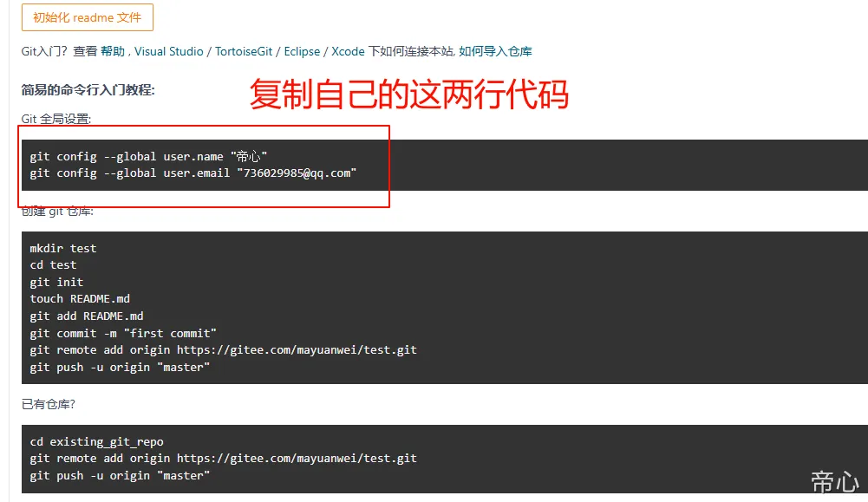Click the Git 全局设置 label
The width and height of the screenshot is (868, 502).
(56, 119)
